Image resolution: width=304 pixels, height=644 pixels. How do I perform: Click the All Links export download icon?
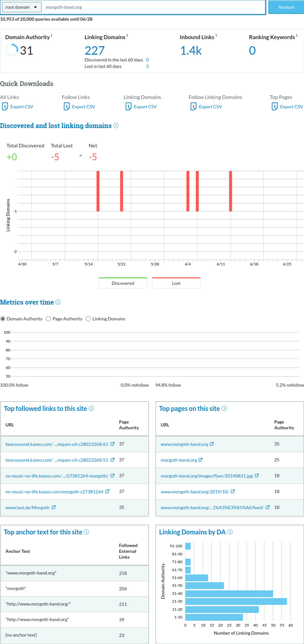(5, 106)
